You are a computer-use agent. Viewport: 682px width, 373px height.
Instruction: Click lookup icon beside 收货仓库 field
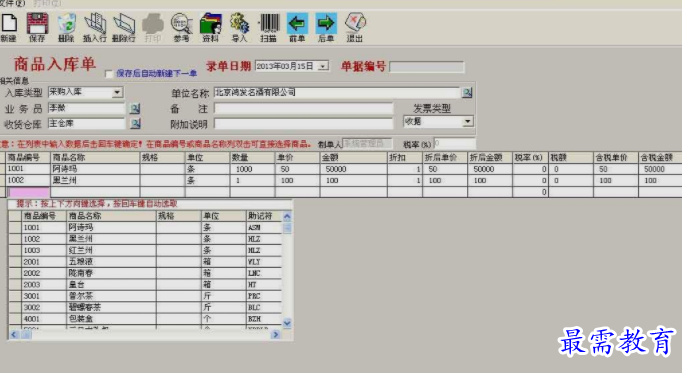pos(135,124)
